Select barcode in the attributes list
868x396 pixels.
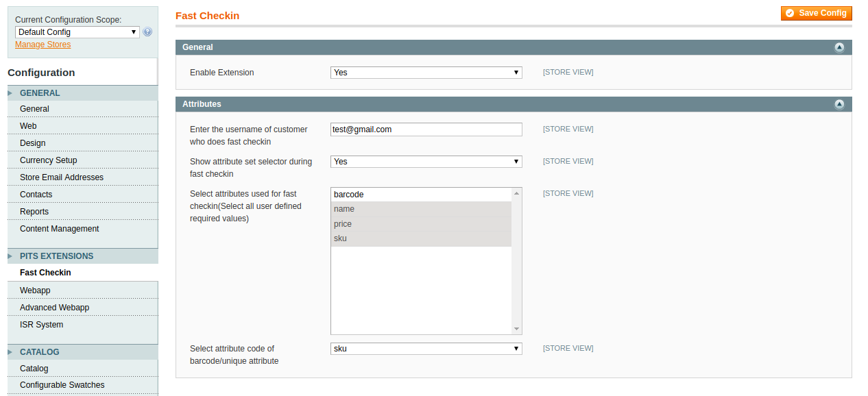420,195
